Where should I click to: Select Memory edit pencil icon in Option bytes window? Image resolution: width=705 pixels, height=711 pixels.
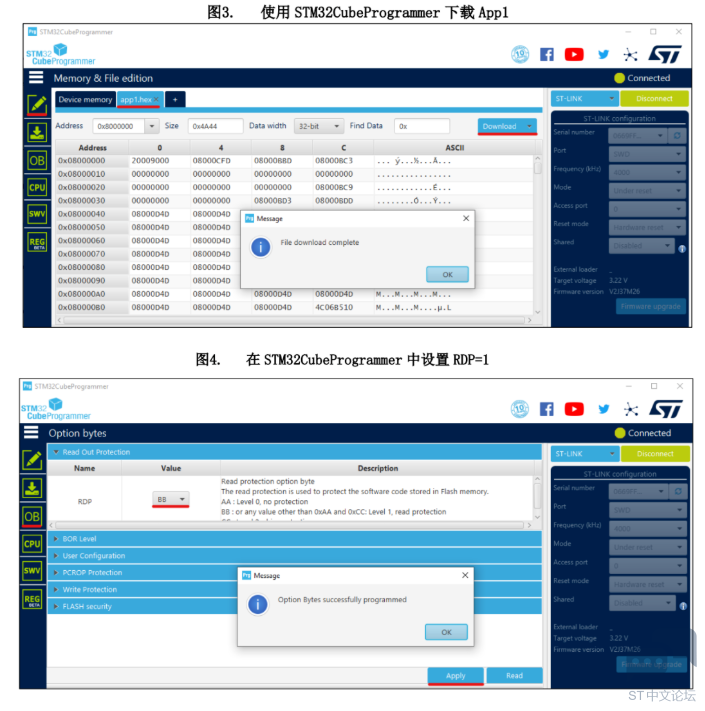[32, 460]
